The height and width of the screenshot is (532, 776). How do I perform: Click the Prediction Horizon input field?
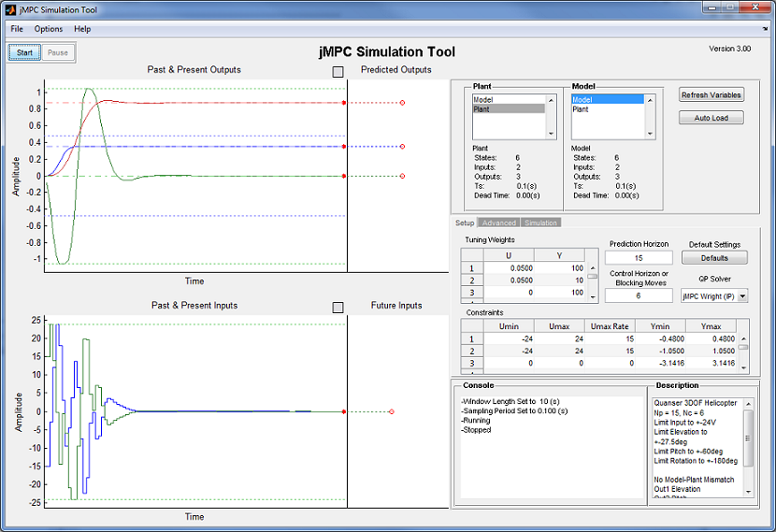(639, 258)
